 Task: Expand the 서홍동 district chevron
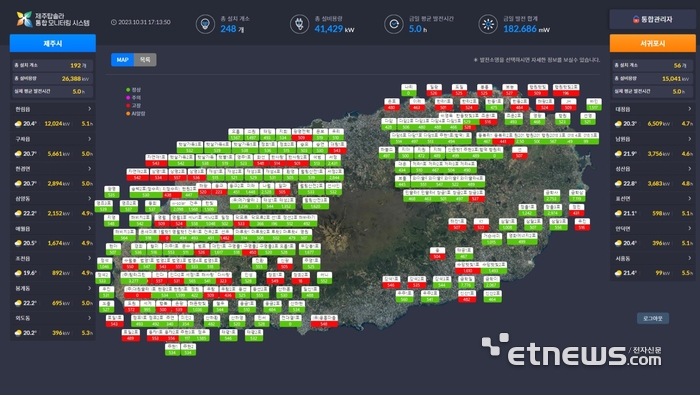coord(689,258)
